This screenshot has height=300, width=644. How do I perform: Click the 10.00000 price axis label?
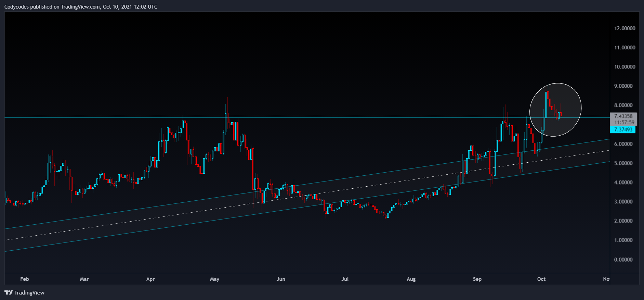[625, 66]
